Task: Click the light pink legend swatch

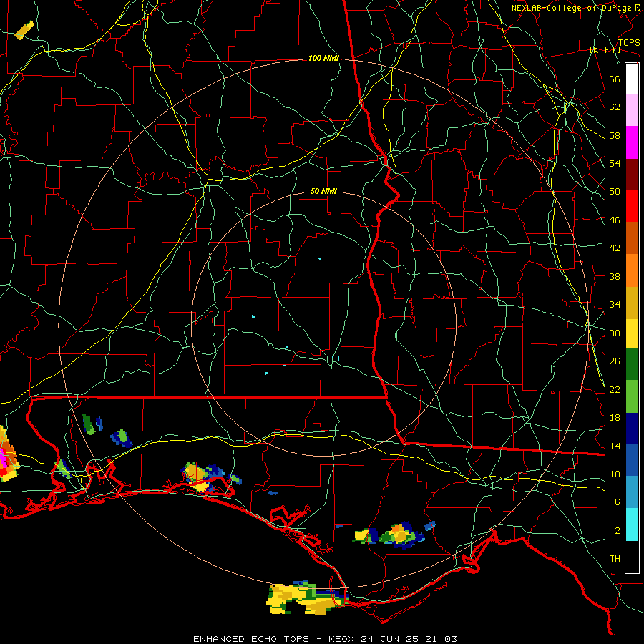Action: 632,110
